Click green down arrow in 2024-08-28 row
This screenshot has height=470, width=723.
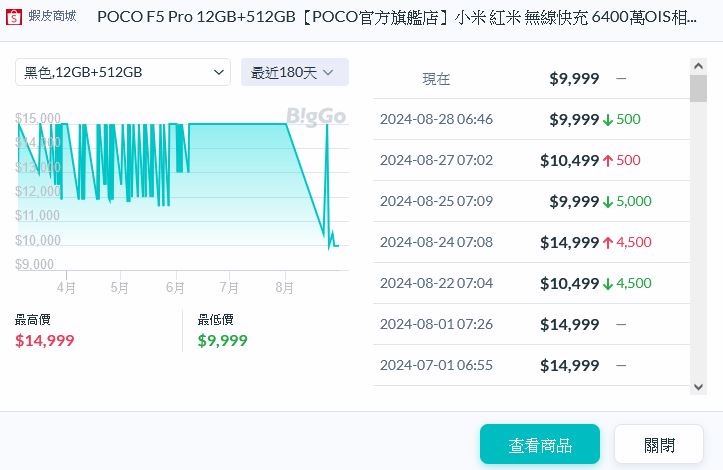(x=608, y=120)
